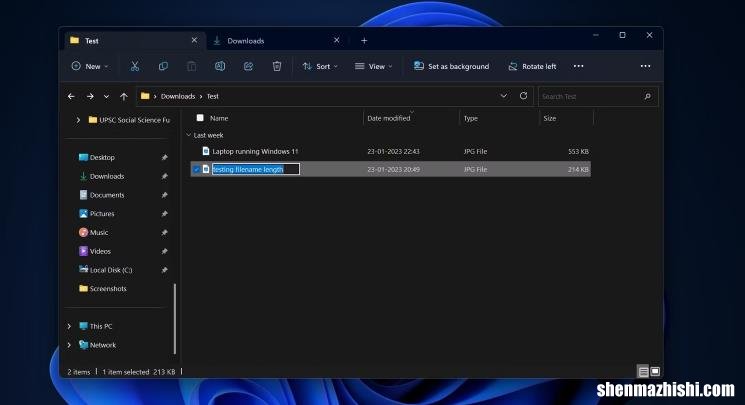Sort by the Type column header
Image resolution: width=745 pixels, height=405 pixels.
coord(471,118)
